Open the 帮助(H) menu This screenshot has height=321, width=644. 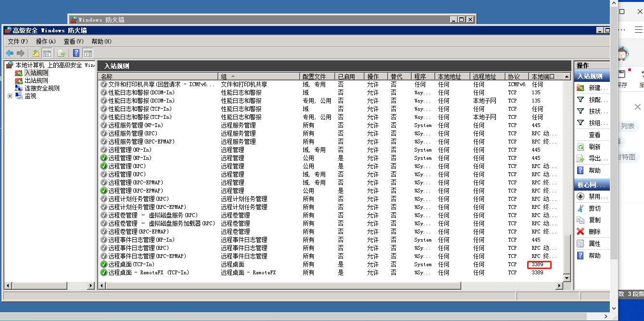pyautogui.click(x=101, y=41)
